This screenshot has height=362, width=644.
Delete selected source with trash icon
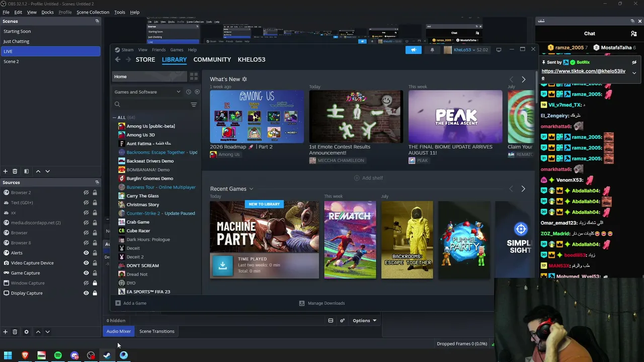pos(15,332)
